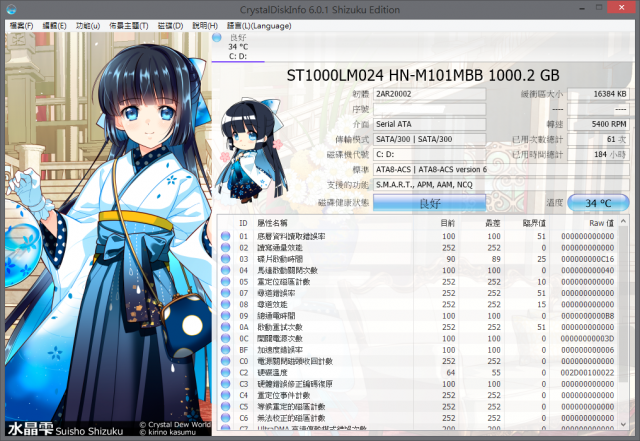
Task: Click the drive title ST1000LM024 HN-M101MBB 1000.2 GB
Action: (x=423, y=75)
